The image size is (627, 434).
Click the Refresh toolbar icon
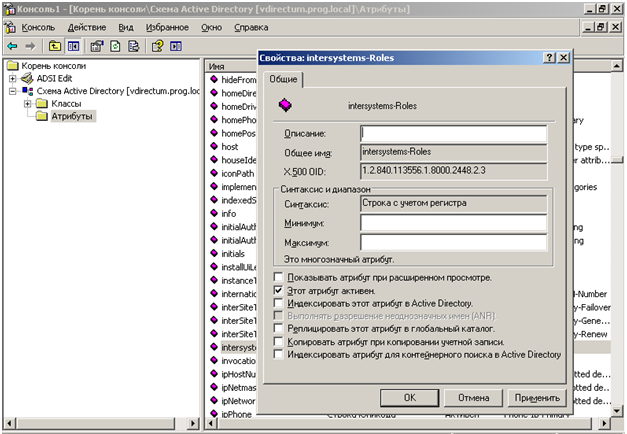[115, 46]
